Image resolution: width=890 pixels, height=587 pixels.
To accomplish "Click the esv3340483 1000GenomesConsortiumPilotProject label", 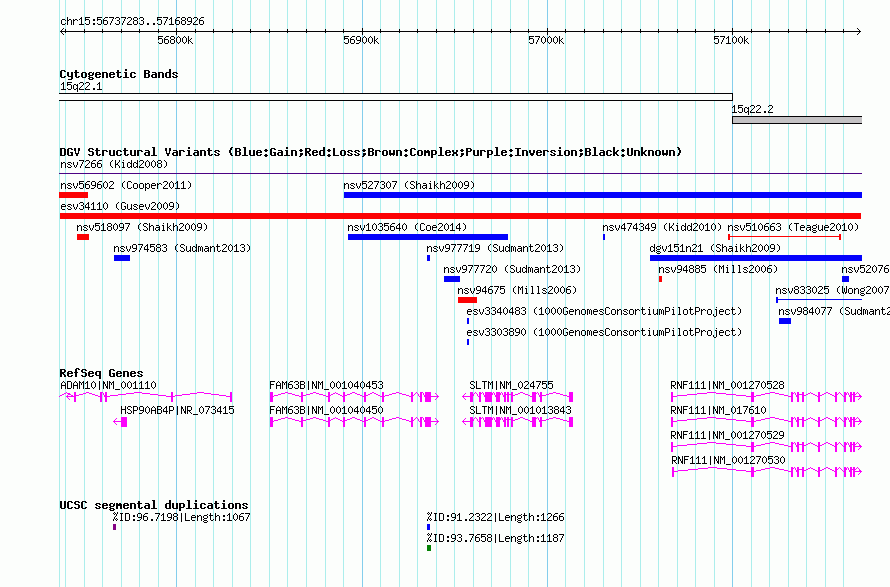I will click(604, 311).
